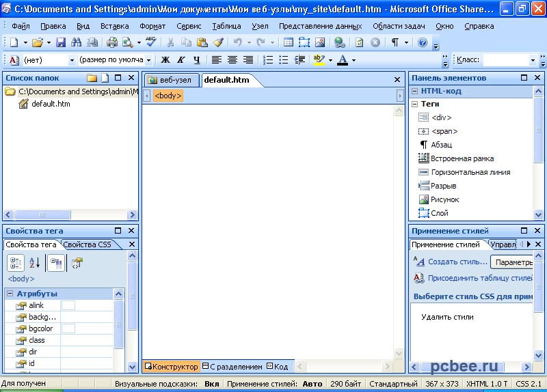Screen dimensions: 547x392
Task: Select the <body> tag in quick tag selector
Action: pyautogui.click(x=168, y=96)
